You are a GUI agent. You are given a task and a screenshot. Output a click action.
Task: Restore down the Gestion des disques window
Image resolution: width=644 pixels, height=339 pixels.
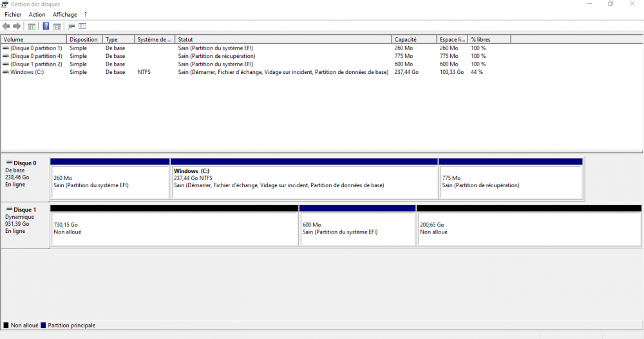pos(611,4)
